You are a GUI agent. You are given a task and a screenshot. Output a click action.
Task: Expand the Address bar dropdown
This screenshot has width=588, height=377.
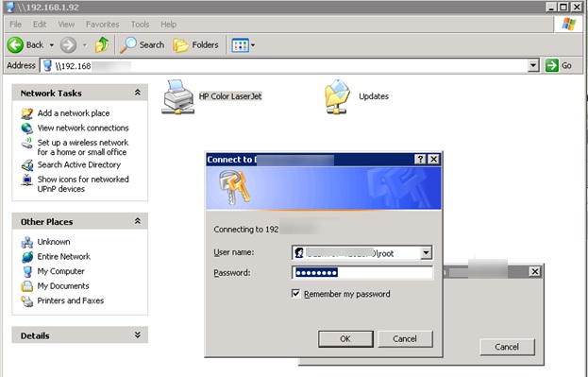(533, 66)
